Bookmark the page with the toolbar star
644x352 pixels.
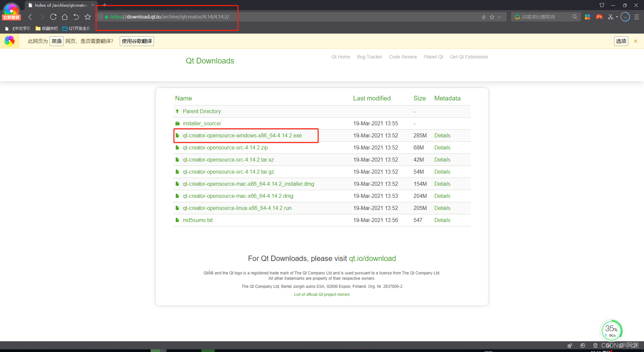pos(88,17)
